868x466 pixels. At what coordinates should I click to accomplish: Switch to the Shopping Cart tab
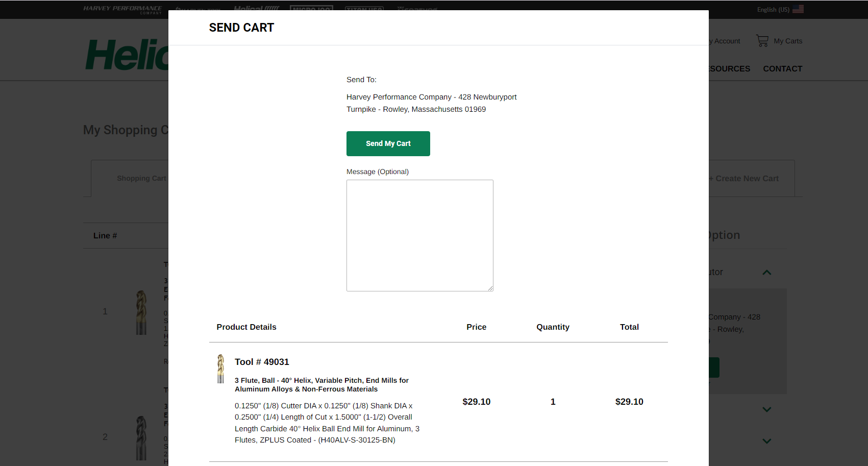(141, 179)
